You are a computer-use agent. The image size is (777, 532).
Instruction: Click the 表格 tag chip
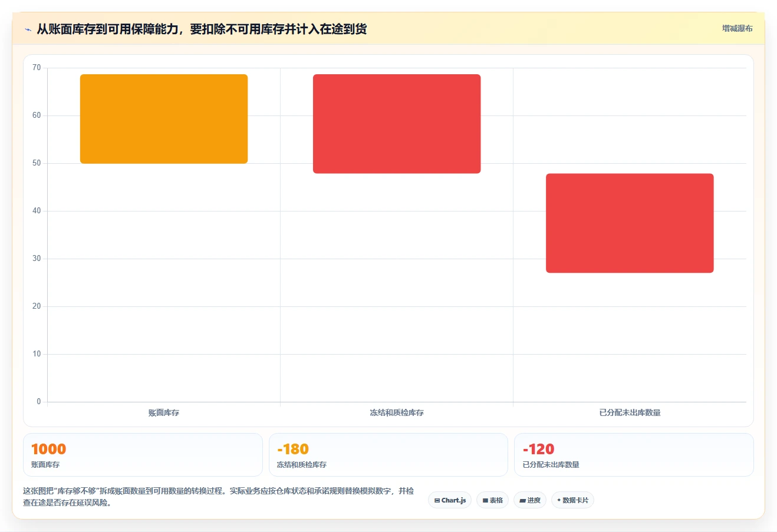pos(492,500)
